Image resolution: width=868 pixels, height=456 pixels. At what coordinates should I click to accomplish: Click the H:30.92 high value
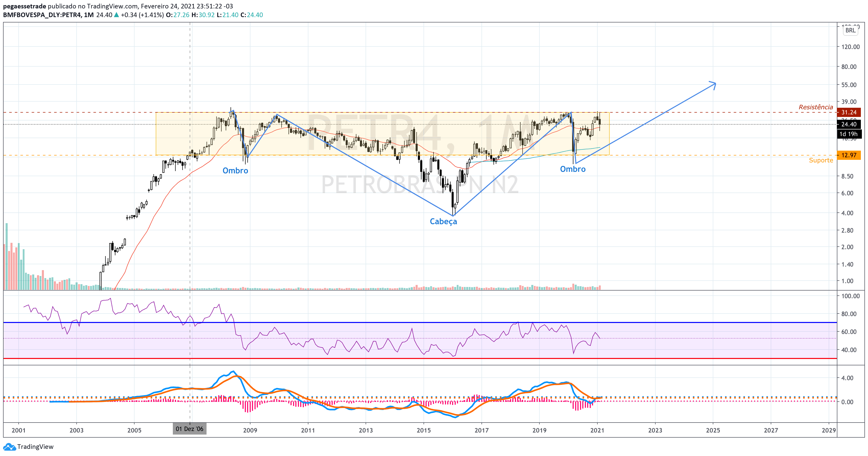pos(203,15)
